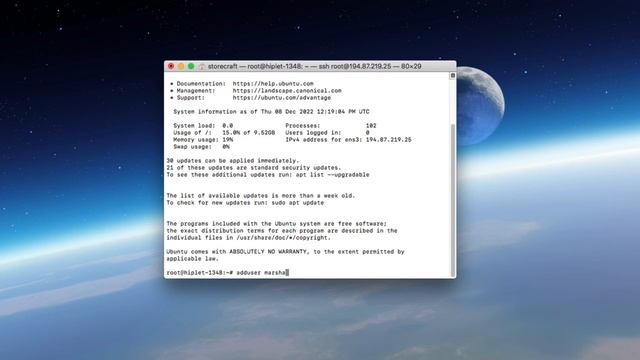The width and height of the screenshot is (640, 360).
Task: Click the Processes value 102
Action: (x=371, y=126)
